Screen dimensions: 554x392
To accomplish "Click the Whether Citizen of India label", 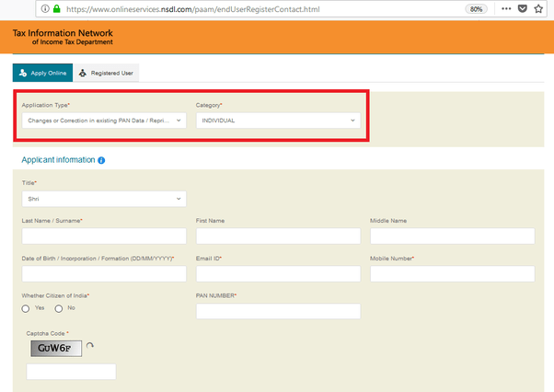I will (55, 295).
